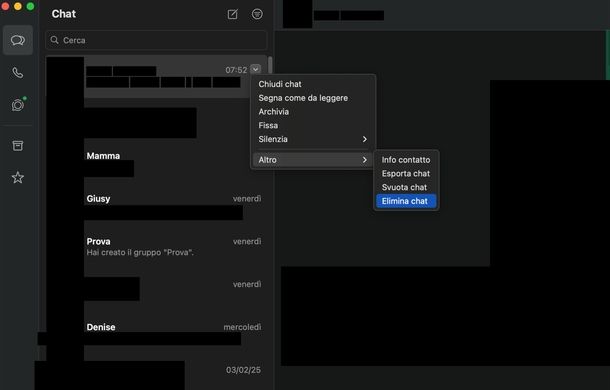Click the 03/02/25 dated chat row
This screenshot has height=390, width=610.
(156, 373)
